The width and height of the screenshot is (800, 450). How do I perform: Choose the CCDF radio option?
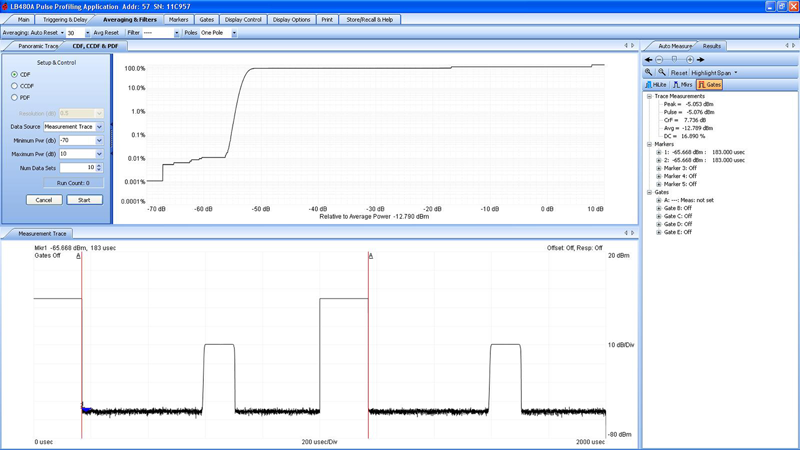15,86
